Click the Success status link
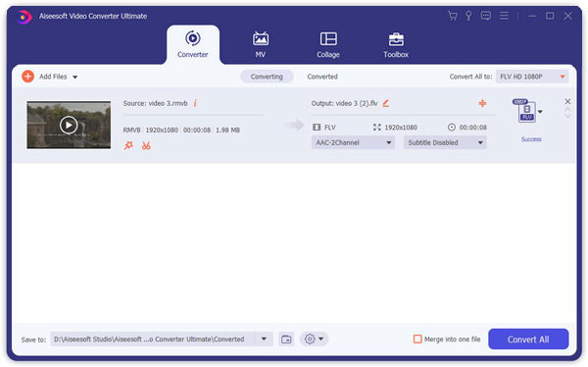The width and height of the screenshot is (588, 367). (531, 139)
